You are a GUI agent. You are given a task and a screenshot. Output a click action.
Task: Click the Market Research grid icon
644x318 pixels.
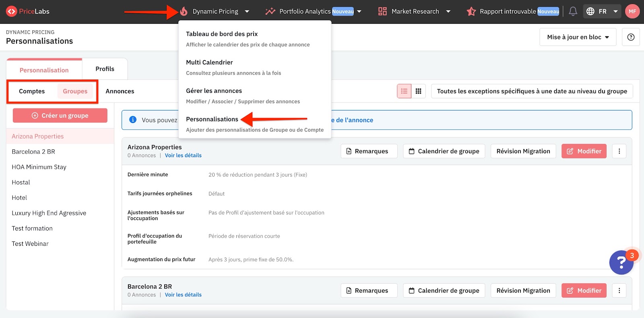(x=382, y=11)
